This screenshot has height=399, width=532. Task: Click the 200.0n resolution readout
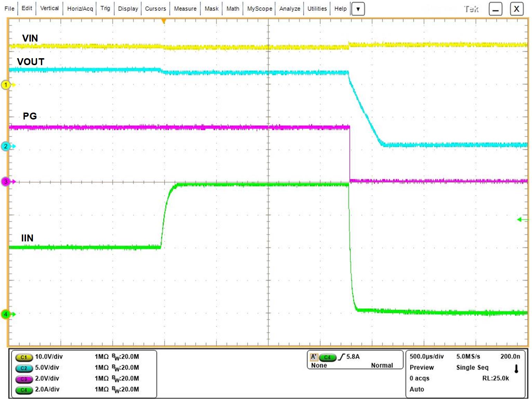click(510, 356)
